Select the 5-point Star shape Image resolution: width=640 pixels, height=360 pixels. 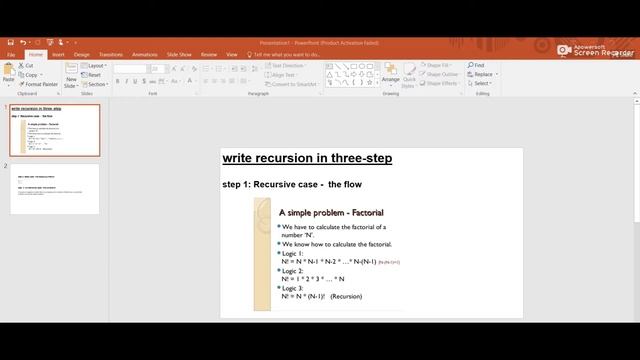point(369,82)
